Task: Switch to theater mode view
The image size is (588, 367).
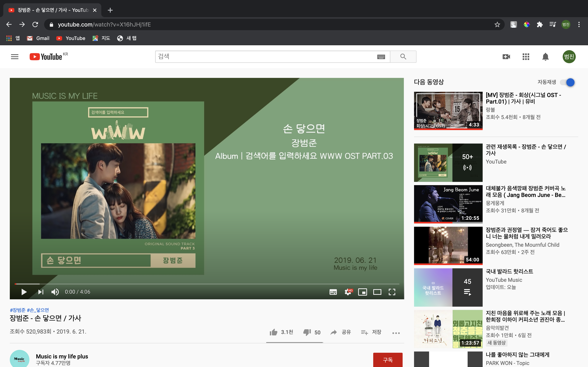Action: tap(377, 292)
